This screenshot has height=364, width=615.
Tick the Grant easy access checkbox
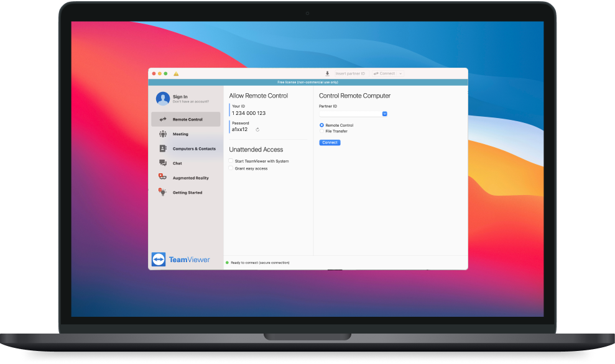(231, 168)
